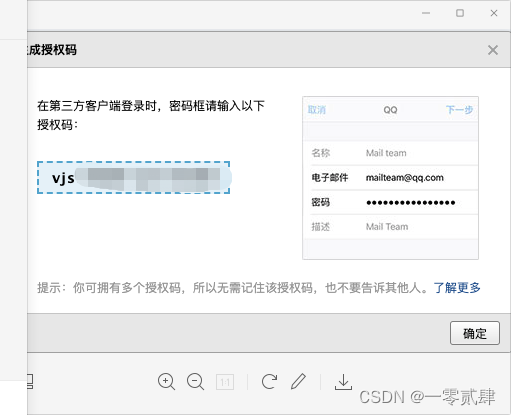Screen dimensions: 511x415
Task: Reset image to 1:1 actual size
Action: point(225,382)
